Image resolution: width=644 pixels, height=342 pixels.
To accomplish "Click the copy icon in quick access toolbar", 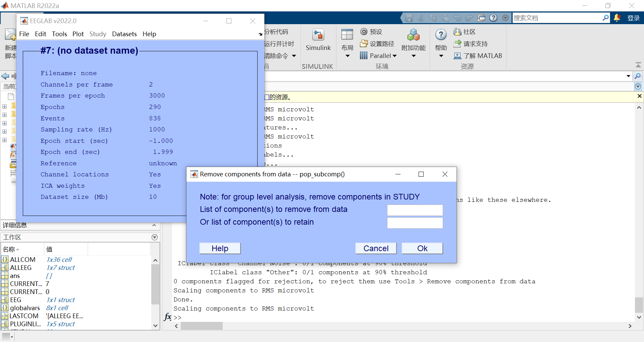I will 433,18.
